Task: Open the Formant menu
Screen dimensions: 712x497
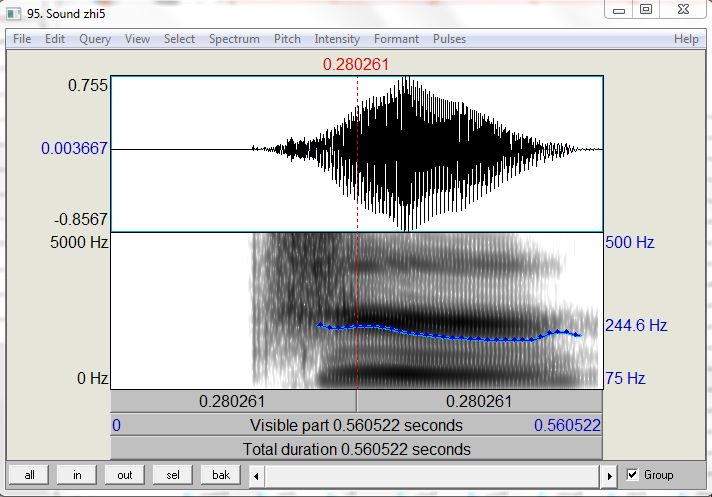Action: 396,39
